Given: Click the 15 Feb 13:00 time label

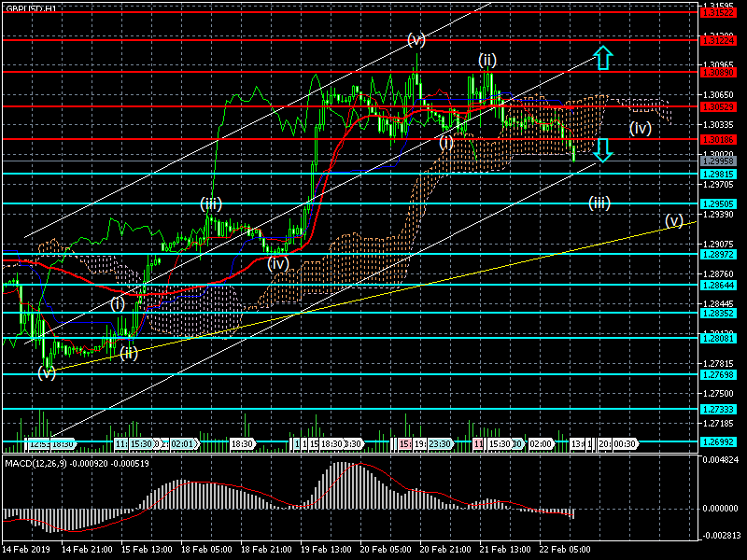Looking at the screenshot, I should pyautogui.click(x=147, y=549).
